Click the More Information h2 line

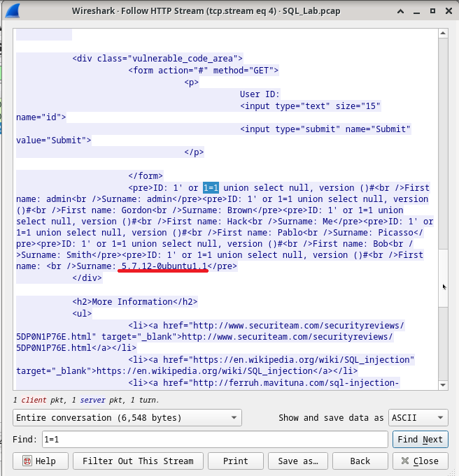point(135,302)
